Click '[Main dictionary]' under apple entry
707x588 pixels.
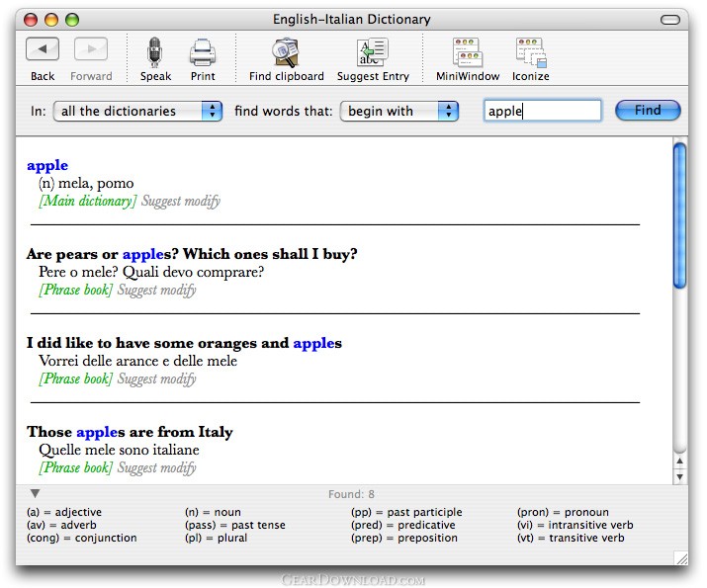click(87, 201)
